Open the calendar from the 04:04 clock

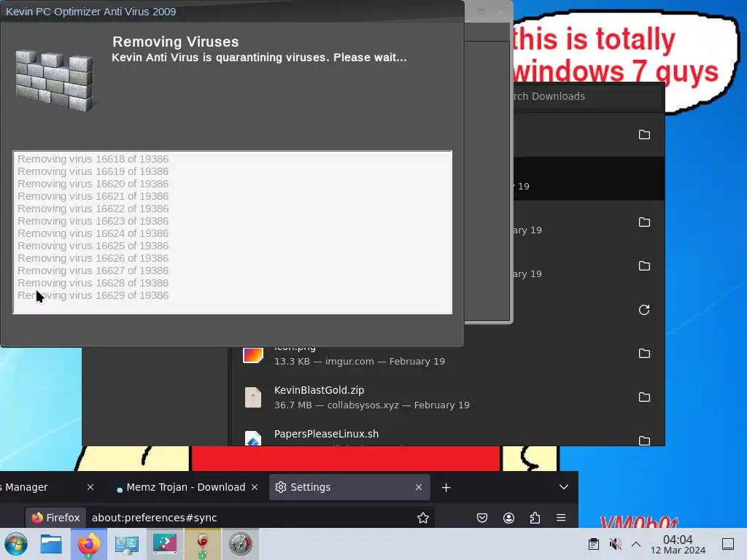pyautogui.click(x=678, y=544)
